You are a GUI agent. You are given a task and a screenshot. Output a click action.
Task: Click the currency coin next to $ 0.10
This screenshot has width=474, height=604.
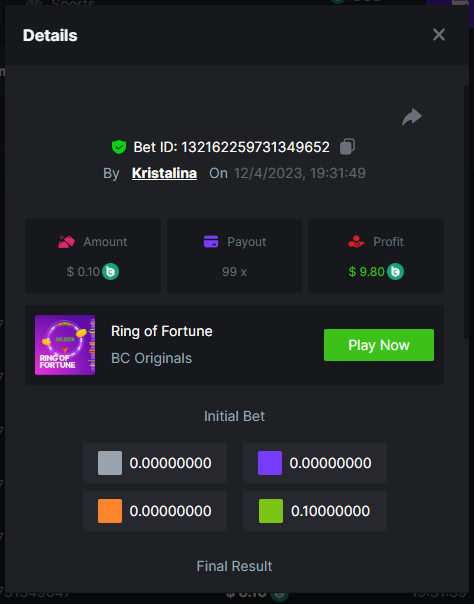point(111,272)
